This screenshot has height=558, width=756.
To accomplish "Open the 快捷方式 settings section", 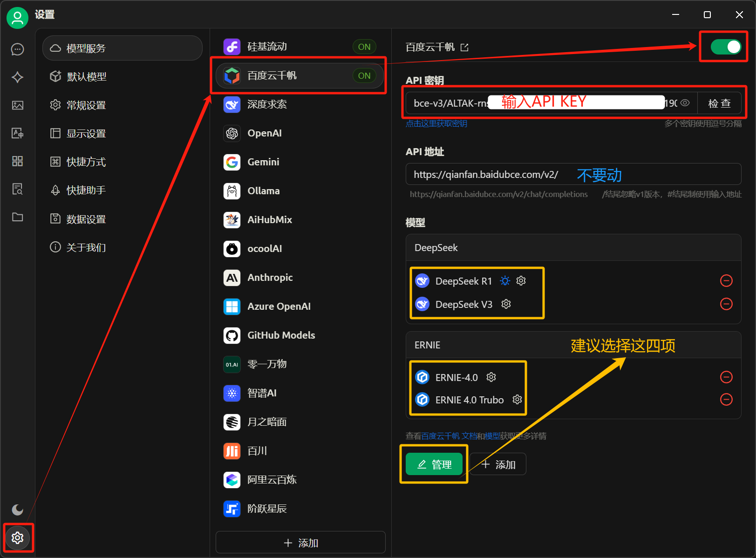I will click(123, 162).
